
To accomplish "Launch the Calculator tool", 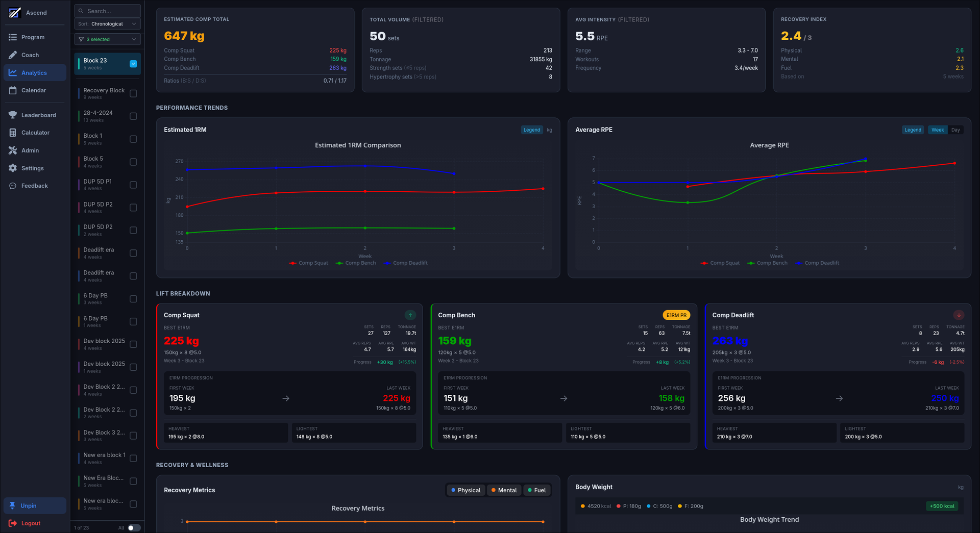I will tap(36, 132).
